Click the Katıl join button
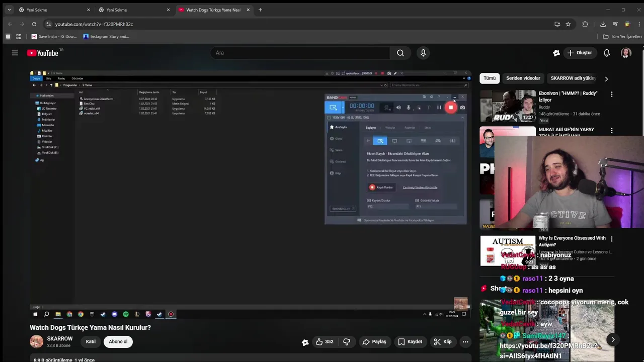Viewport: 644px width, 362px height. (x=91, y=342)
